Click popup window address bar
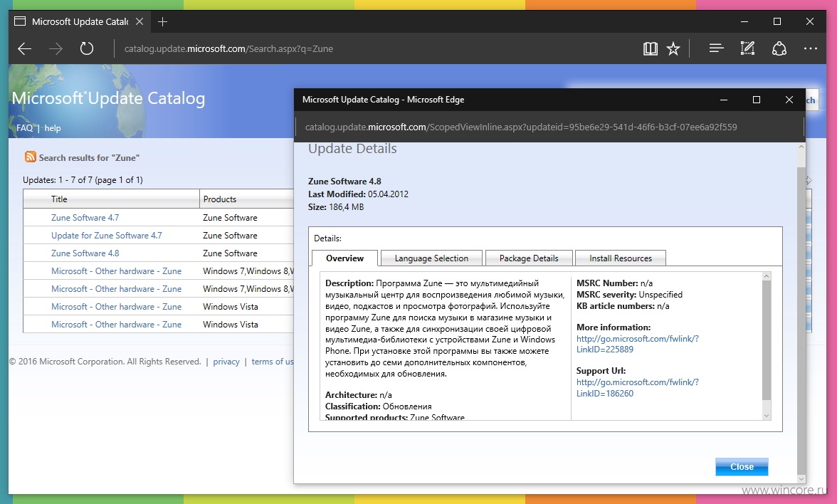837x504 pixels. tap(520, 127)
